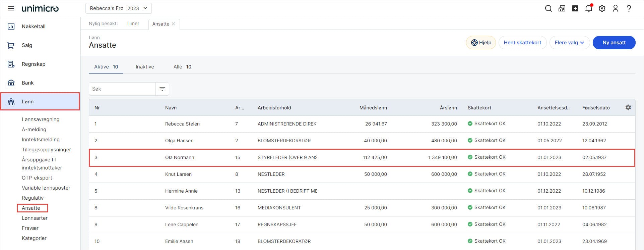Expand the Flere valg dropdown
The width and height of the screenshot is (644, 250).
[x=569, y=43]
